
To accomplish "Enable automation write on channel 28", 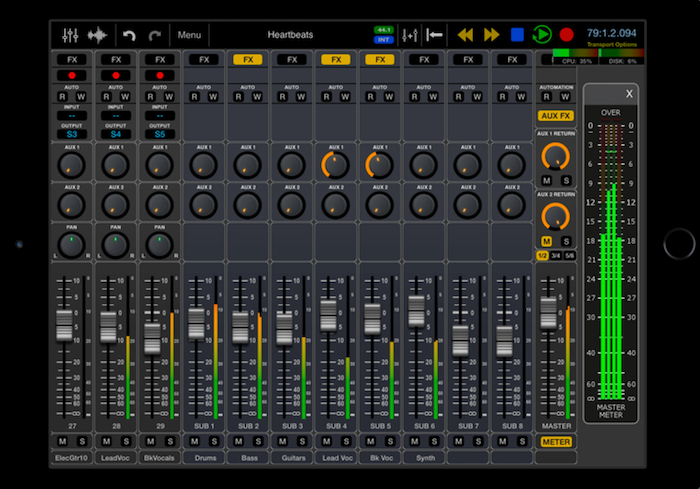I will click(x=125, y=97).
